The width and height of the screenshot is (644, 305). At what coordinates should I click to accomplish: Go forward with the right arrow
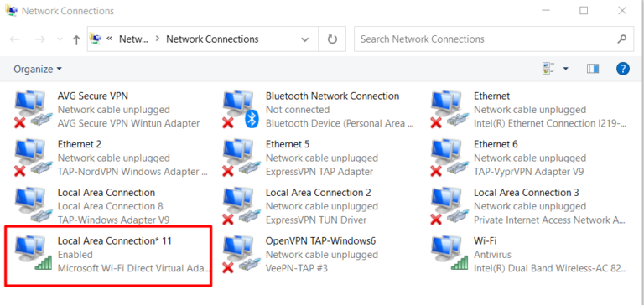(40, 39)
